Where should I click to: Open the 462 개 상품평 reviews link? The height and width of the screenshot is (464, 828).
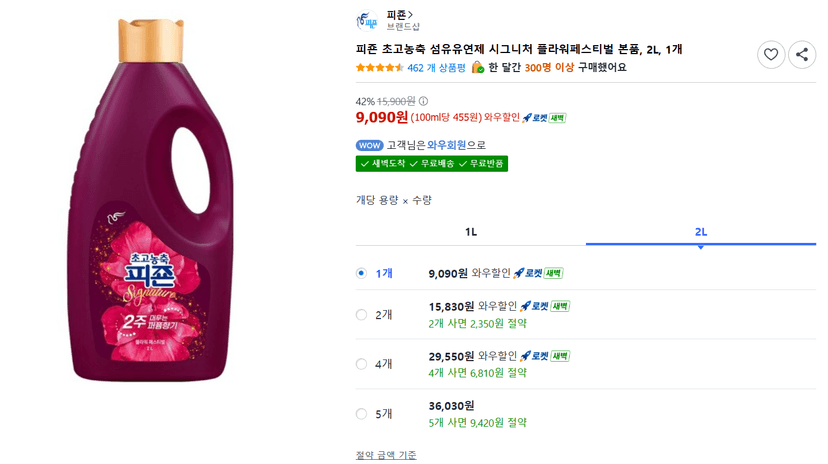[x=436, y=68]
